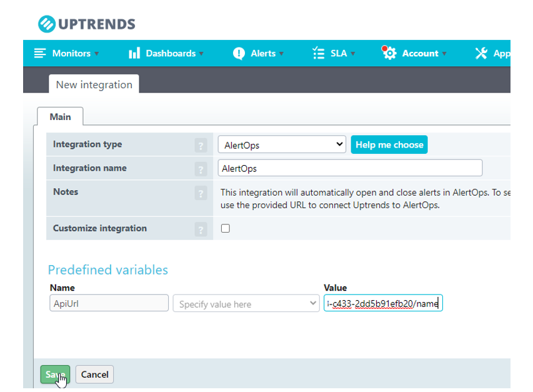Open the Monitors menu
The width and height of the screenshot is (533, 392).
point(71,53)
